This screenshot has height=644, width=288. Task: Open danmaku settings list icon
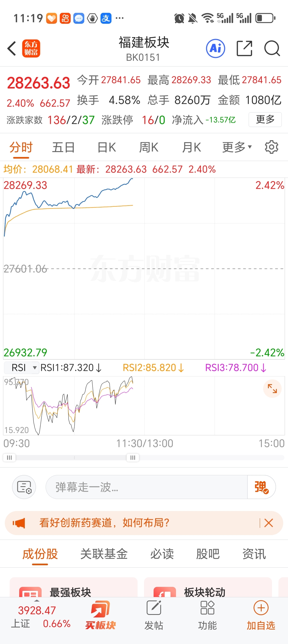[24, 487]
